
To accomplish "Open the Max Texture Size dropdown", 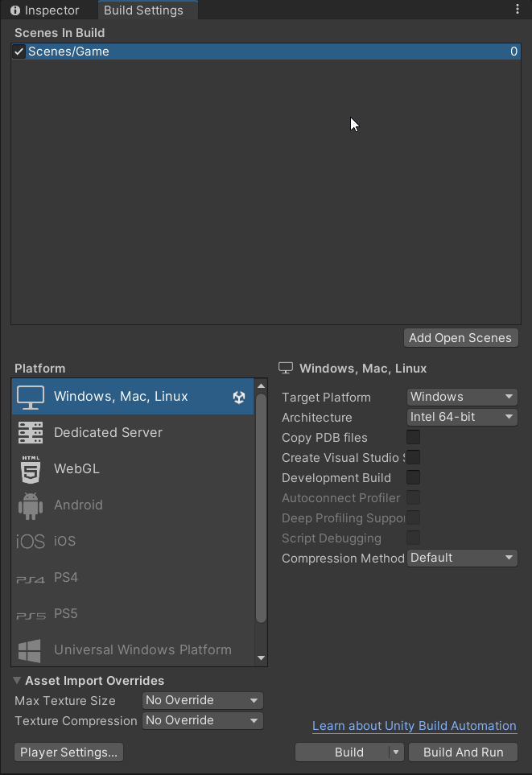I will pos(202,700).
